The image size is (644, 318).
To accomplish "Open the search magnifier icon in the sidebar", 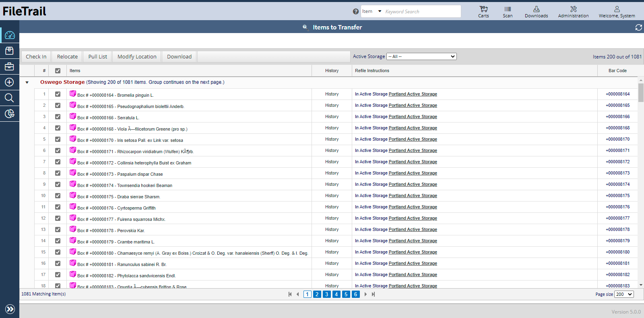I will click(x=10, y=98).
